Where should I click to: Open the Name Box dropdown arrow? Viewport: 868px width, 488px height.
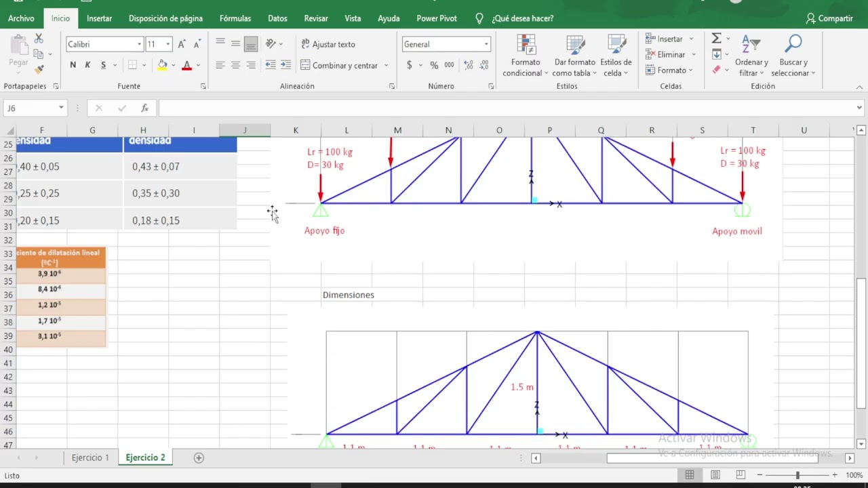click(x=61, y=108)
